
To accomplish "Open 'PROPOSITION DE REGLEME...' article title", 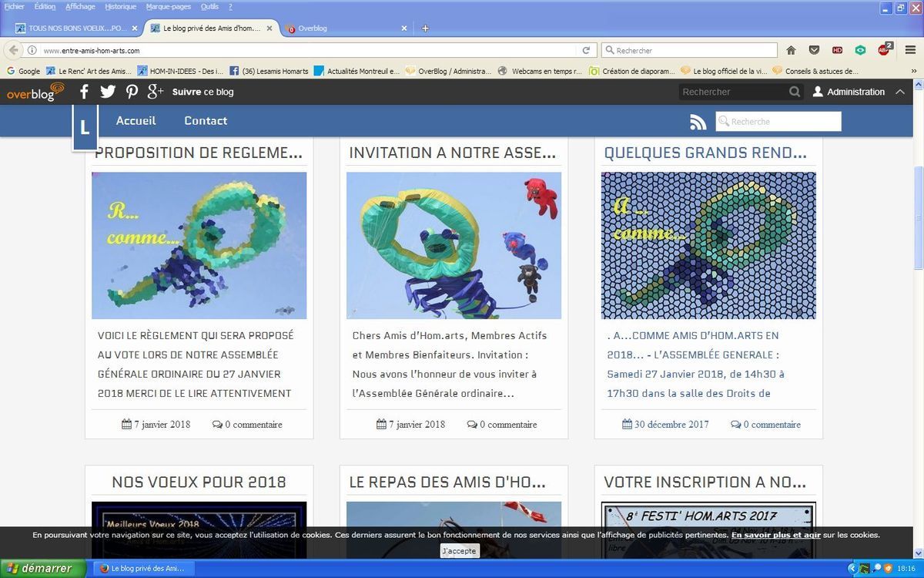I will 199,153.
